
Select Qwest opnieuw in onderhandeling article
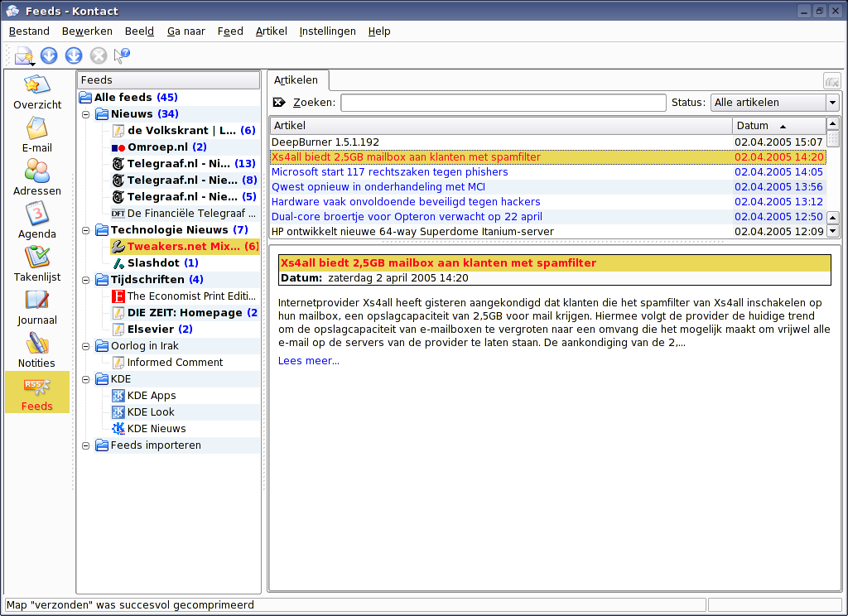pyautogui.click(x=547, y=187)
